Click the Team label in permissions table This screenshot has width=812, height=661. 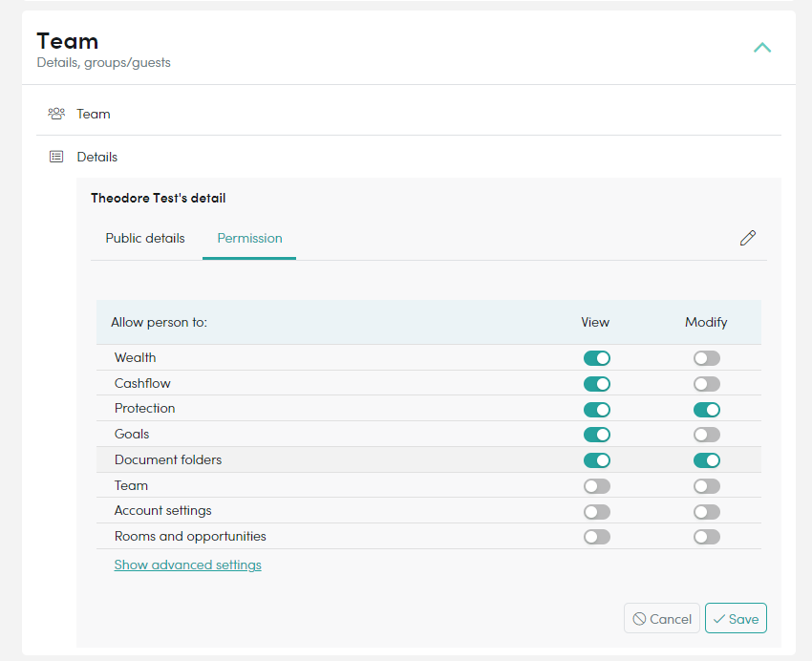(131, 485)
